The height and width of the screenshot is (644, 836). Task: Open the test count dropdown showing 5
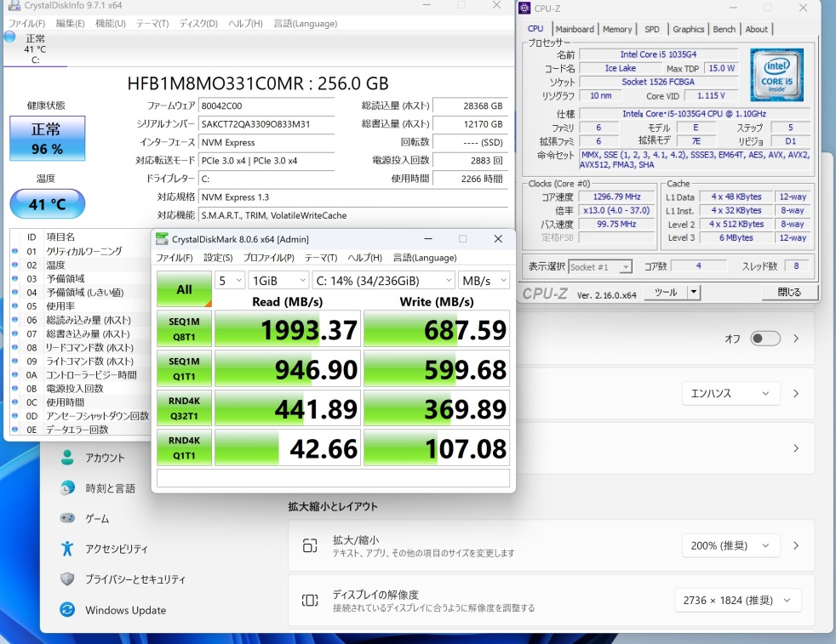[x=229, y=281]
